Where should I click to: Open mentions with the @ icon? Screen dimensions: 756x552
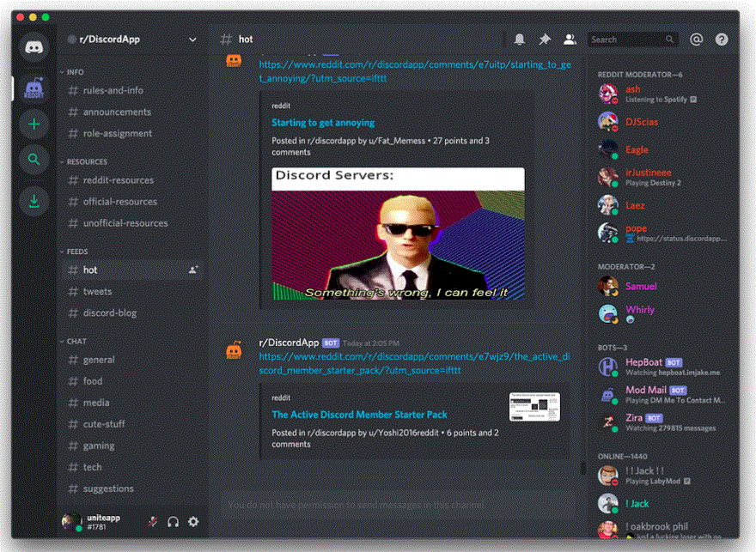pyautogui.click(x=696, y=39)
